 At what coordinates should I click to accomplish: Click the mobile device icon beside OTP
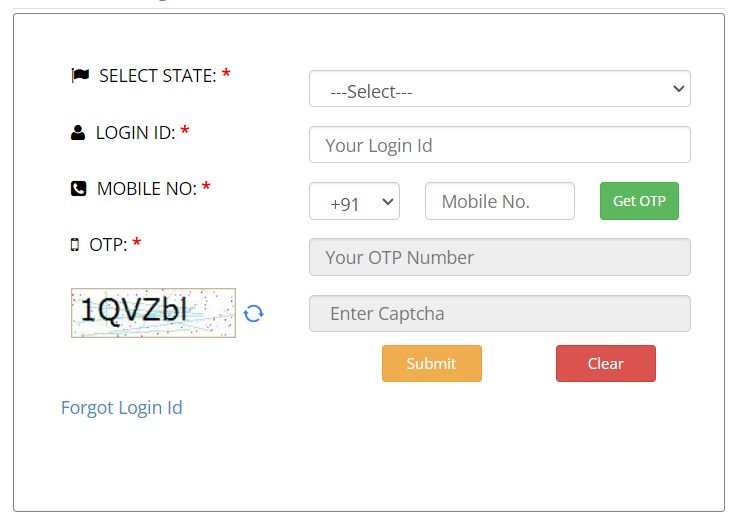tap(75, 244)
